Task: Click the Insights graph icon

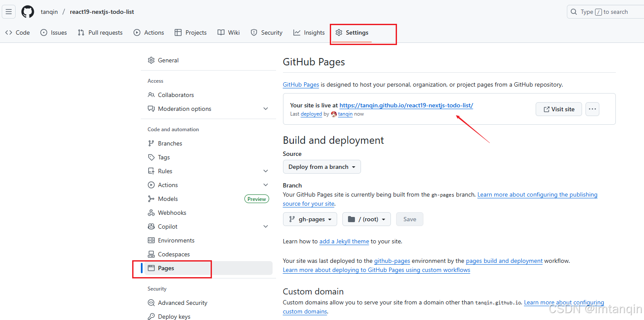Action: pos(297,32)
